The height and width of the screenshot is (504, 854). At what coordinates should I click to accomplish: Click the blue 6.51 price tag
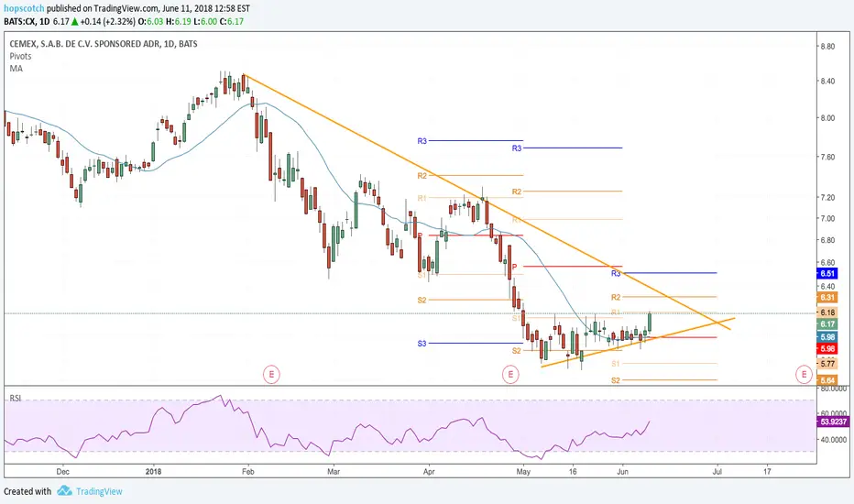(x=827, y=273)
